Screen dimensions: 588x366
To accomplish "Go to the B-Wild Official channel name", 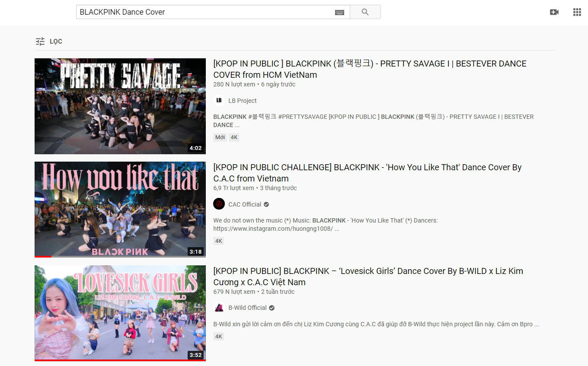I will click(x=247, y=308).
